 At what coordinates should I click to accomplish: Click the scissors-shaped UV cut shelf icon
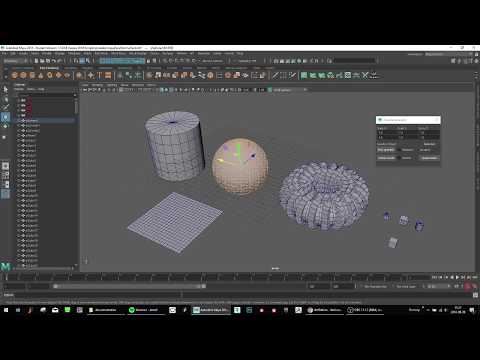pos(365,75)
